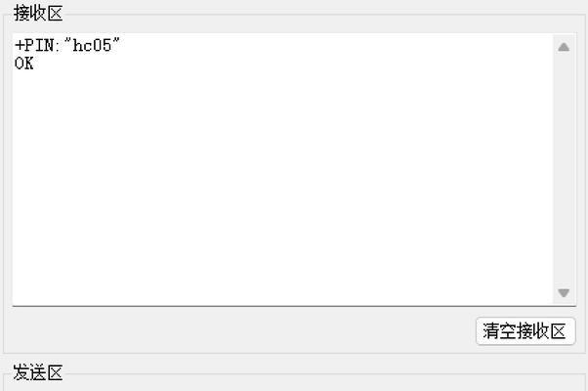This screenshot has width=588, height=391.
Task: Click the colon after PIN in response
Action: tap(59, 46)
